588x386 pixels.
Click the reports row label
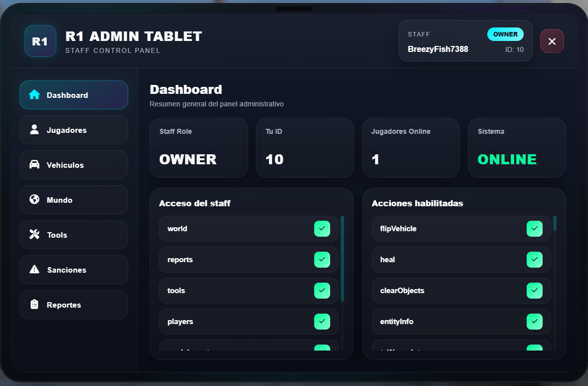tap(180, 260)
